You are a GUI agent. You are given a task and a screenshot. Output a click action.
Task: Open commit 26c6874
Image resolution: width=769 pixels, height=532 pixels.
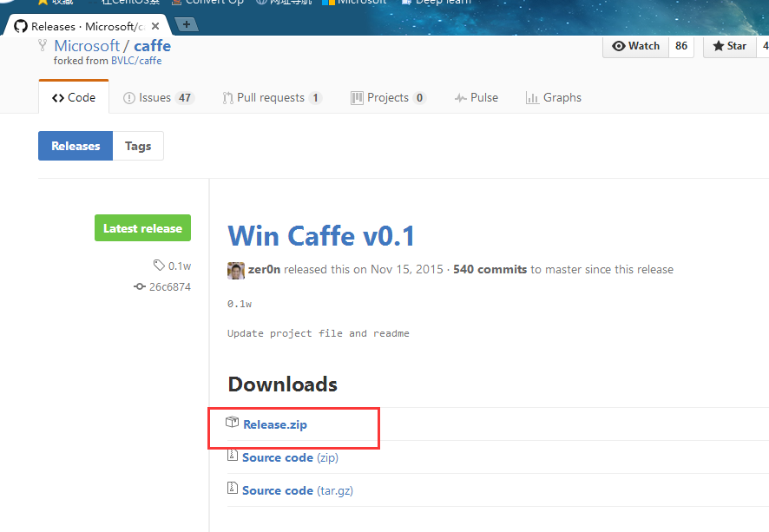pyautogui.click(x=170, y=287)
